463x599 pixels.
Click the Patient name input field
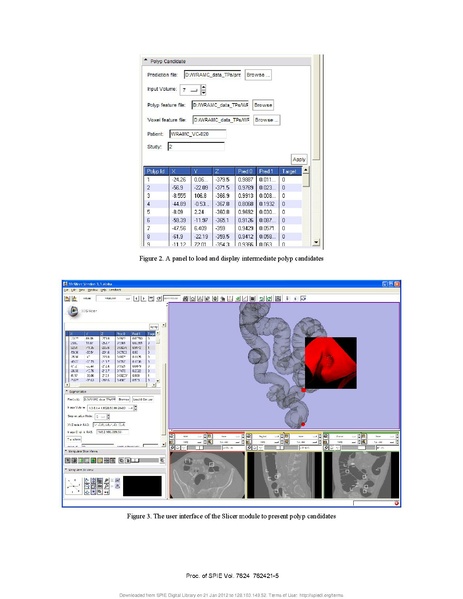point(198,134)
